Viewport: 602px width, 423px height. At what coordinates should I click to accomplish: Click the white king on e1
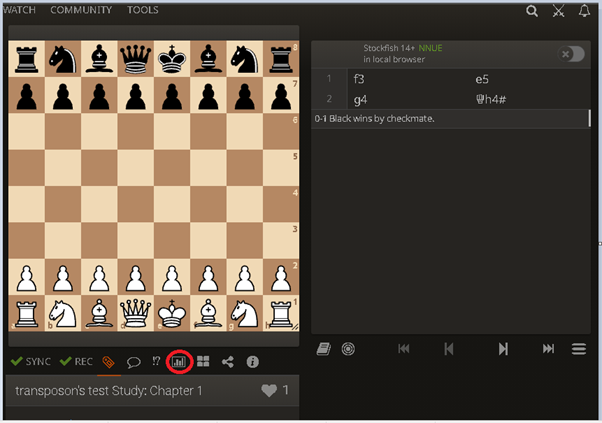172,313
